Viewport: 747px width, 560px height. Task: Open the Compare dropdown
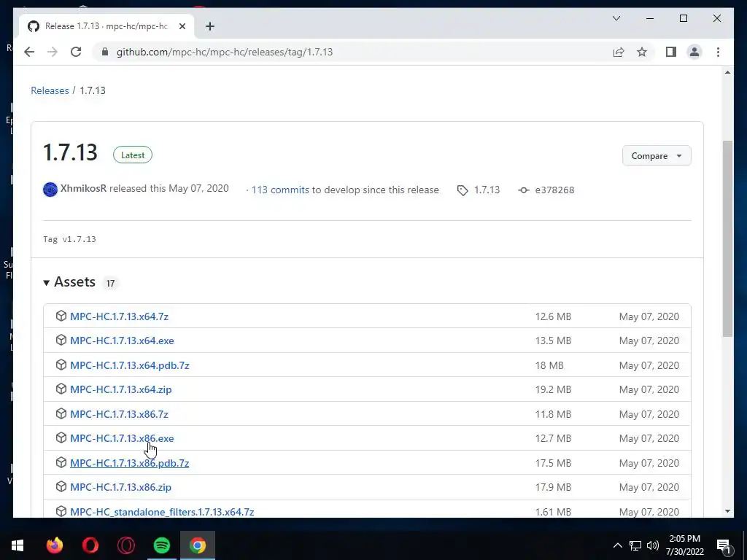(657, 156)
